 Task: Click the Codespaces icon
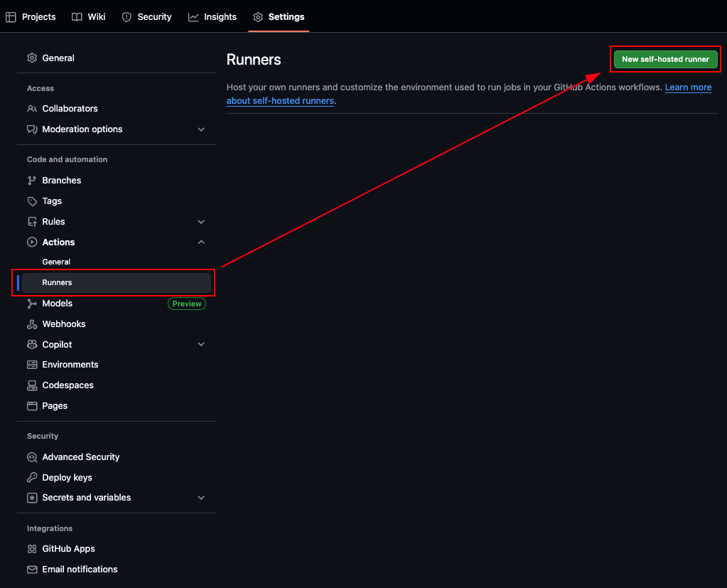coord(32,385)
